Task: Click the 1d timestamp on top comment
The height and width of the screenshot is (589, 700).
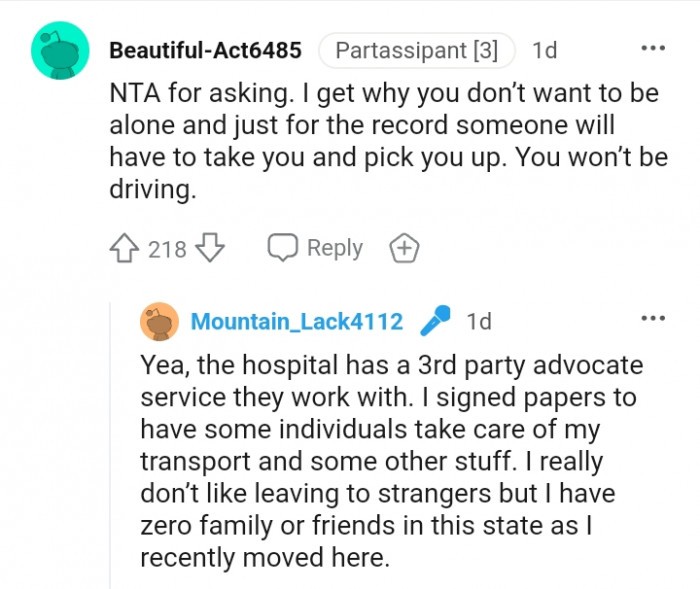Action: pyautogui.click(x=545, y=49)
